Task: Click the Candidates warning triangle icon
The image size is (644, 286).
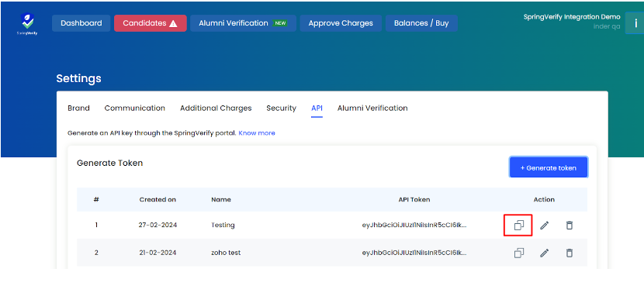Action: point(173,23)
